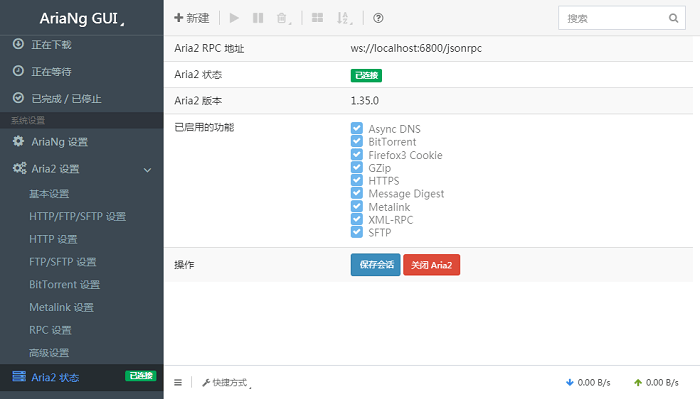Toggle sidebar with the hamburger icon
Viewport: 700px width, 399px height.
tap(178, 382)
